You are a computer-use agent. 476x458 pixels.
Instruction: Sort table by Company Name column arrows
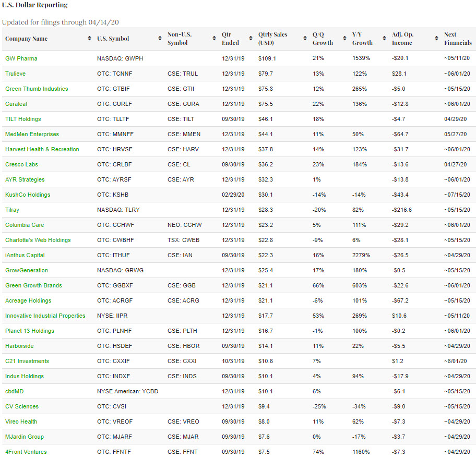90,39
